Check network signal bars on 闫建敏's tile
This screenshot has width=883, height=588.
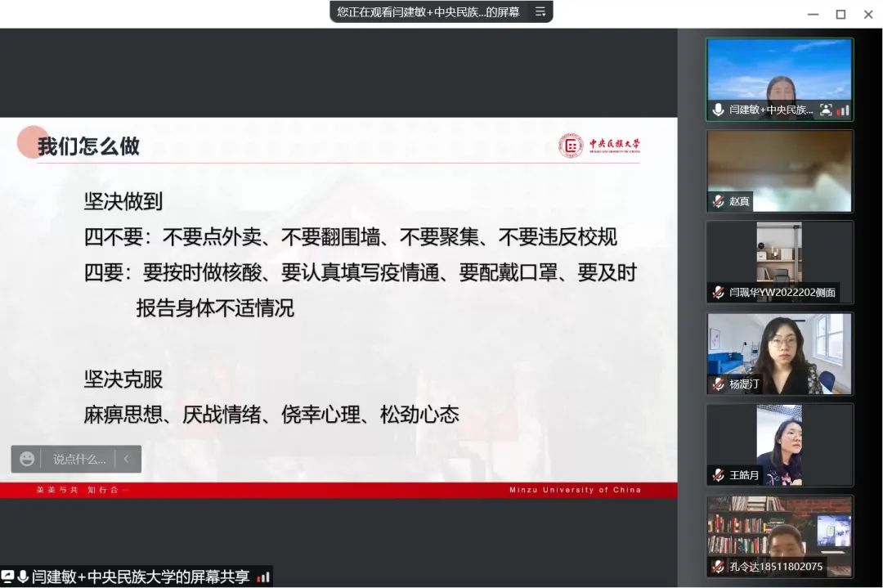843,110
